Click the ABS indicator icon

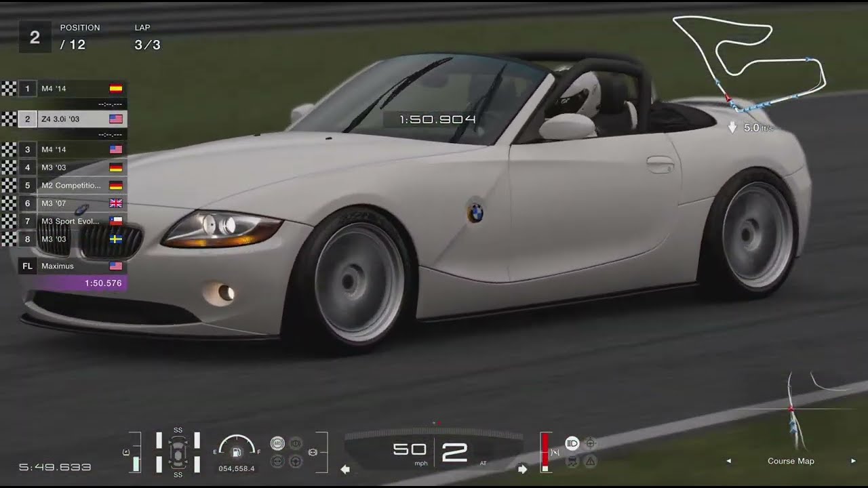tap(277, 443)
